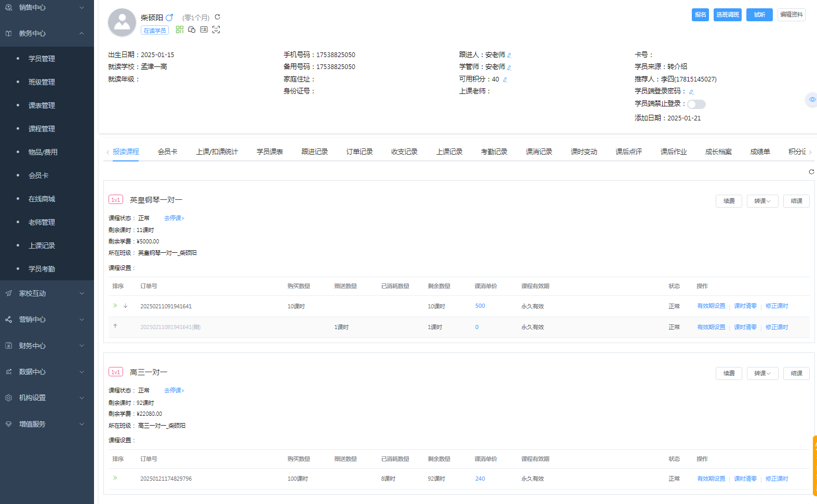This screenshot has height=504, width=817.
Task: Click the refresh icon below the tab bar
Action: [x=811, y=172]
